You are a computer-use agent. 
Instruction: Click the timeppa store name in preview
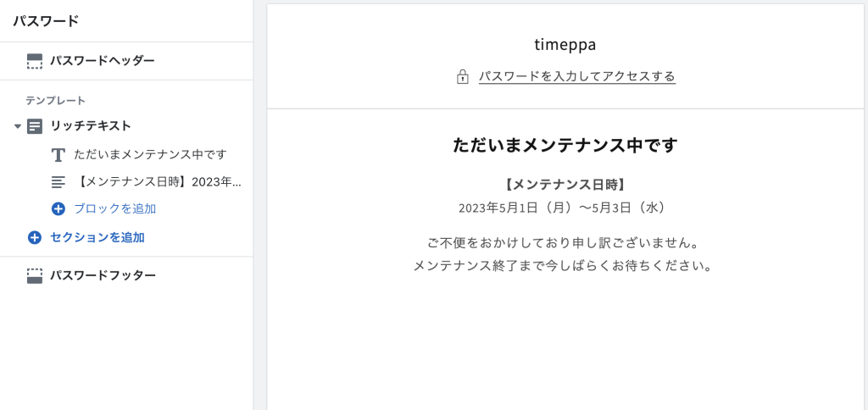(565, 44)
